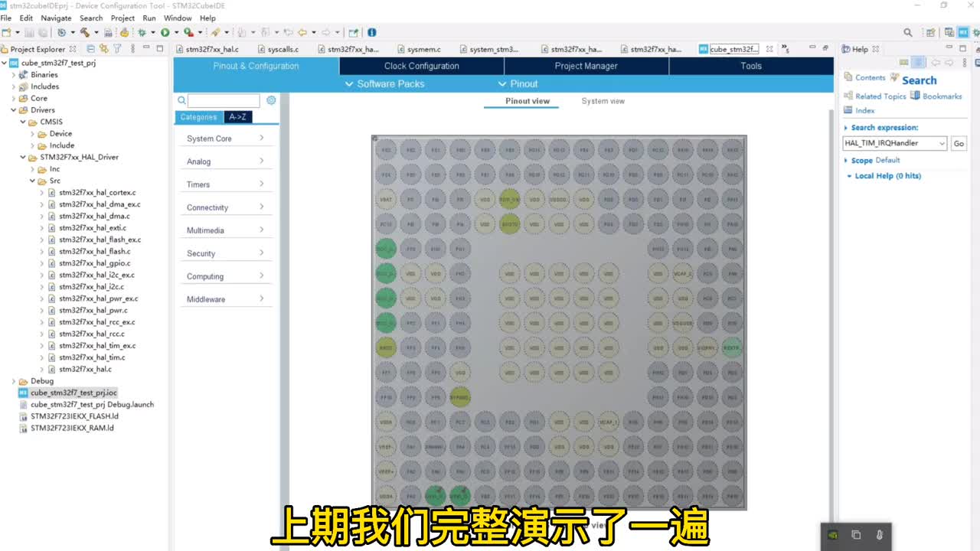This screenshot has width=980, height=551.
Task: Open the search expression combo box dropdown
Action: 941,143
